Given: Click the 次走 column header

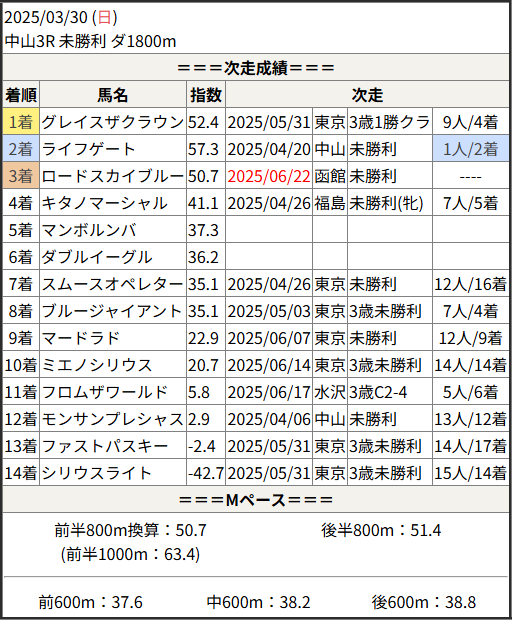Looking at the screenshot, I should [x=367, y=95].
